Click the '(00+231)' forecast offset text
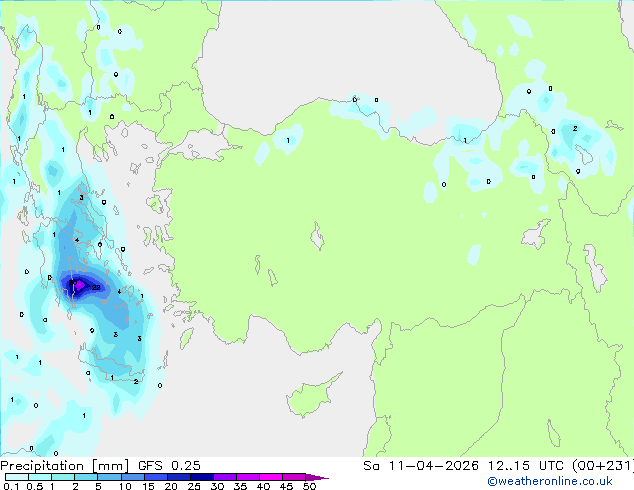The width and height of the screenshot is (634, 490). click(x=603, y=466)
